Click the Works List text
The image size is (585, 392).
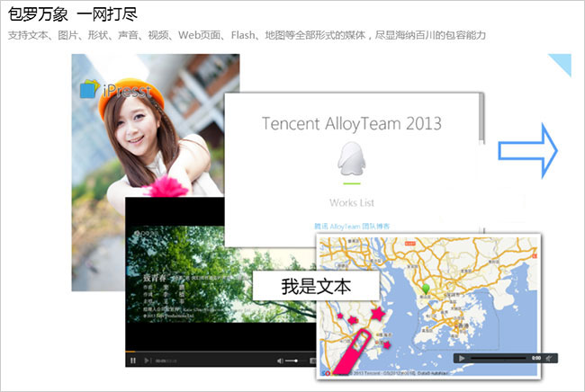coord(351,202)
